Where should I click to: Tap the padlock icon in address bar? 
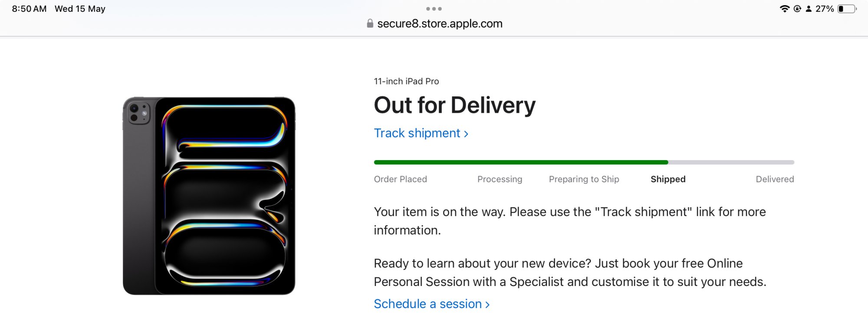click(370, 23)
